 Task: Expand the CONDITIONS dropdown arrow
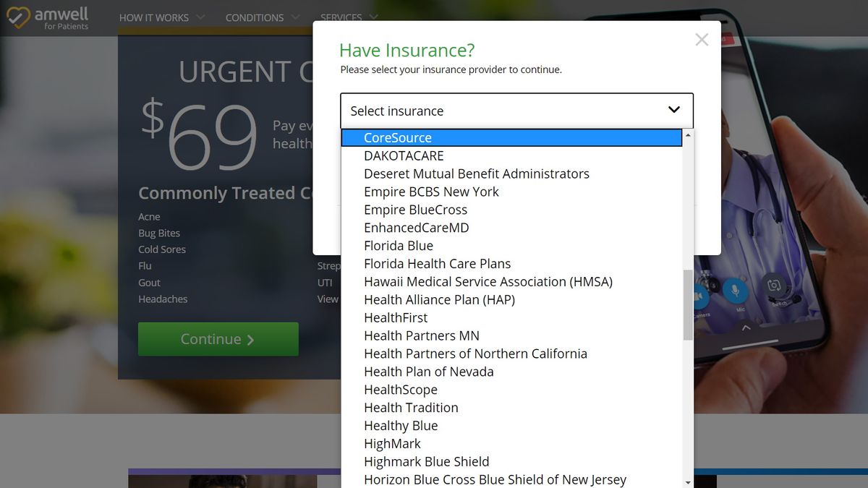294,17
